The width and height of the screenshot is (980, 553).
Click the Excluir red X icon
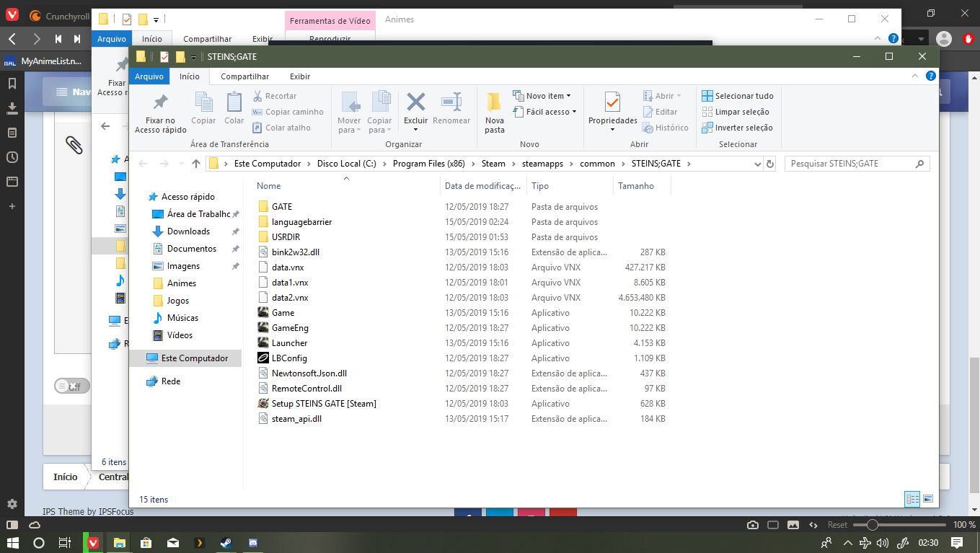point(415,101)
